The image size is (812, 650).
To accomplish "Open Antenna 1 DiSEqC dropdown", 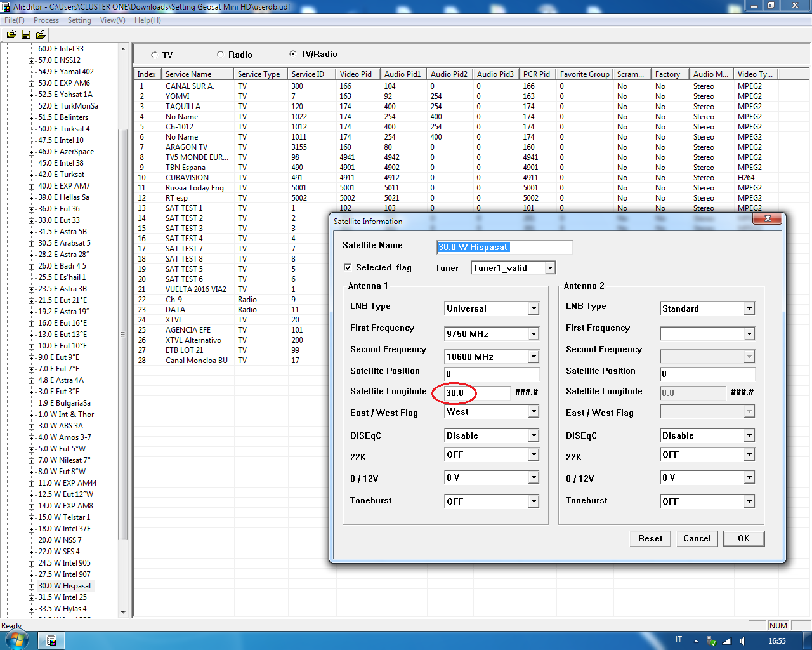I will [534, 435].
